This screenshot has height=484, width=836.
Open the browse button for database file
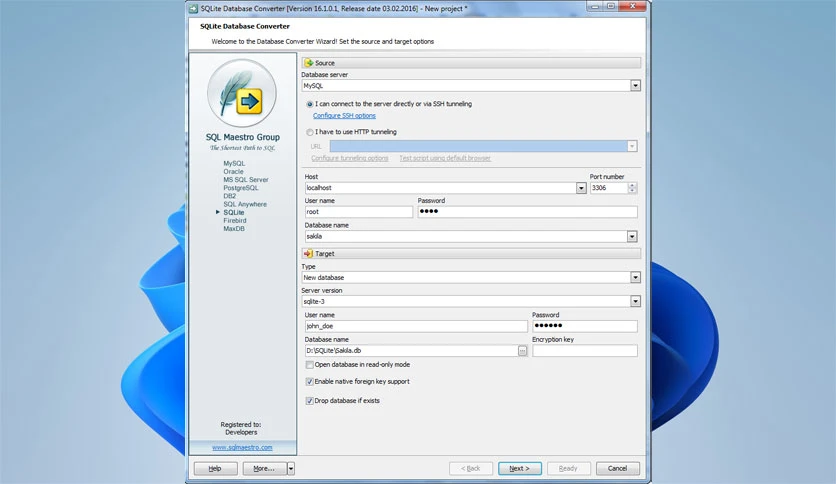coord(522,351)
